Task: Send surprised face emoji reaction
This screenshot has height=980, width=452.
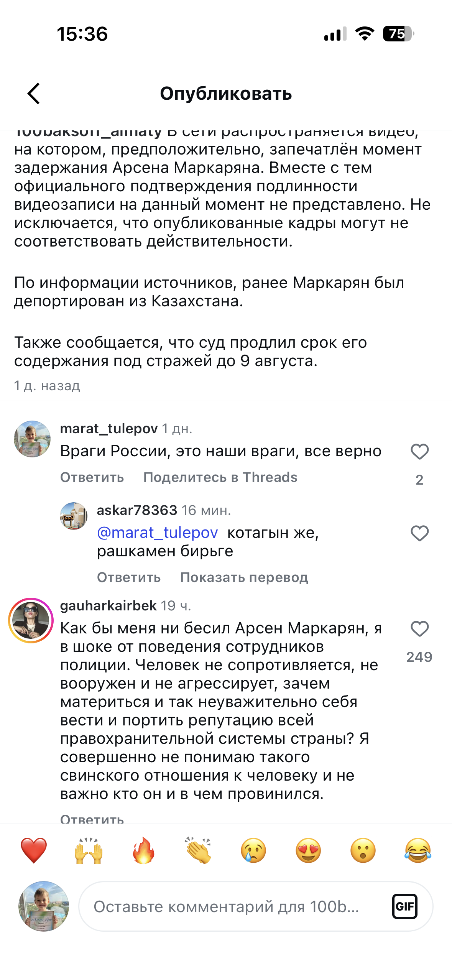Action: click(x=363, y=850)
